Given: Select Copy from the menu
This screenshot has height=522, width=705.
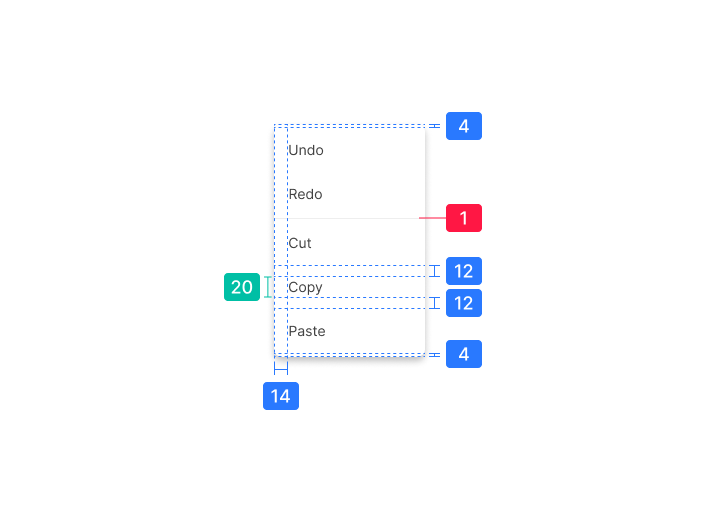Looking at the screenshot, I should pyautogui.click(x=306, y=287).
